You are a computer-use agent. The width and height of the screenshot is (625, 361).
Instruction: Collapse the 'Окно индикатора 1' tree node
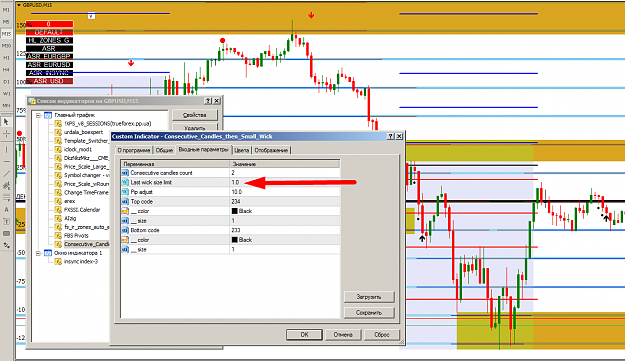click(x=38, y=253)
